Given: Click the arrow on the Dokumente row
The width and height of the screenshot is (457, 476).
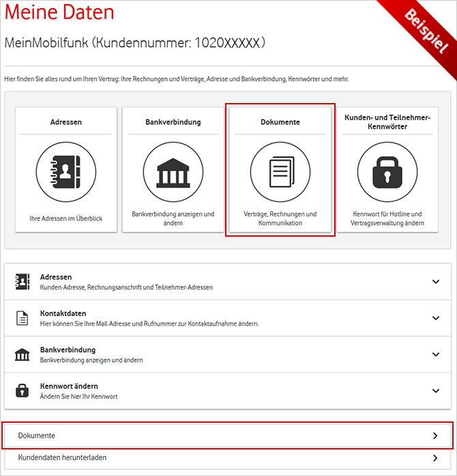Looking at the screenshot, I should (x=436, y=435).
